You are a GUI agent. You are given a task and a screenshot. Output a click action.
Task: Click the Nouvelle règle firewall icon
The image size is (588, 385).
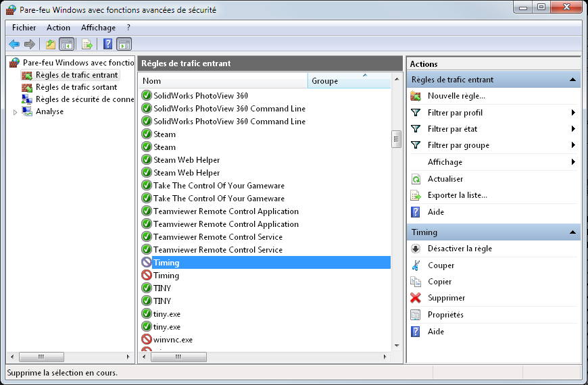pyautogui.click(x=416, y=96)
